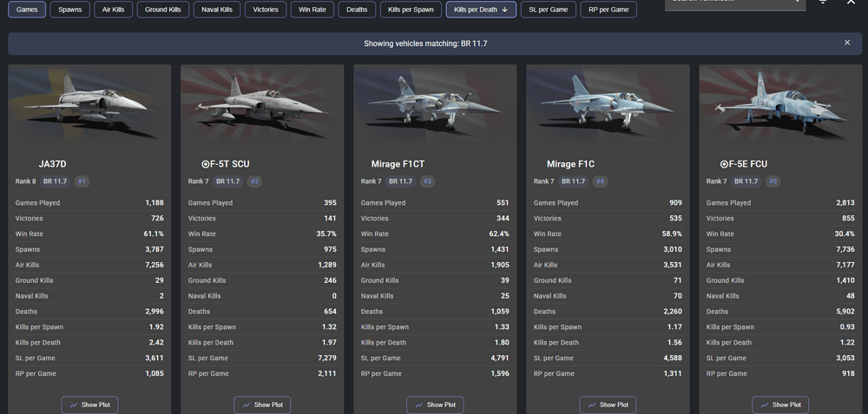Image resolution: width=868 pixels, height=414 pixels.
Task: Show plot for F-5T SCU
Action: (262, 404)
